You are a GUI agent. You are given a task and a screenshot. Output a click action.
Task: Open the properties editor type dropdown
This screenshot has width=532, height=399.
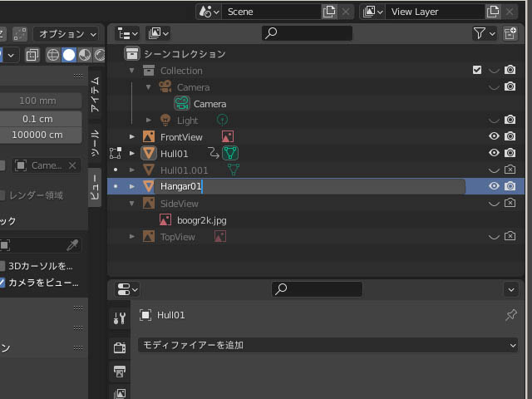[127, 290]
